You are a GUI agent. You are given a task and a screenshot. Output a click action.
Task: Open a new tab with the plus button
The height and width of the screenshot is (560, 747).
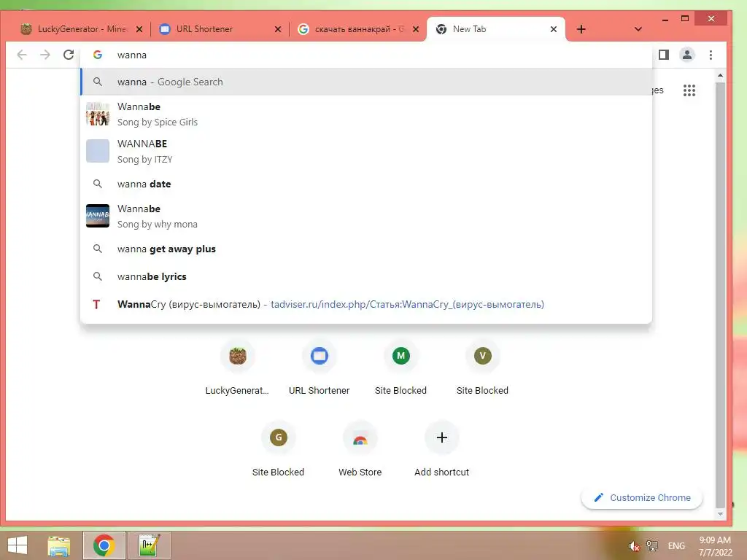click(x=581, y=29)
